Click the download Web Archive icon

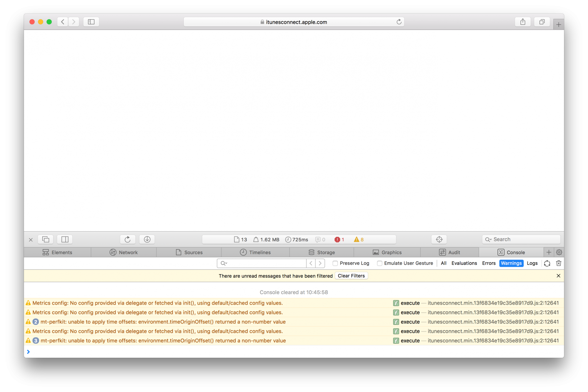(x=147, y=239)
